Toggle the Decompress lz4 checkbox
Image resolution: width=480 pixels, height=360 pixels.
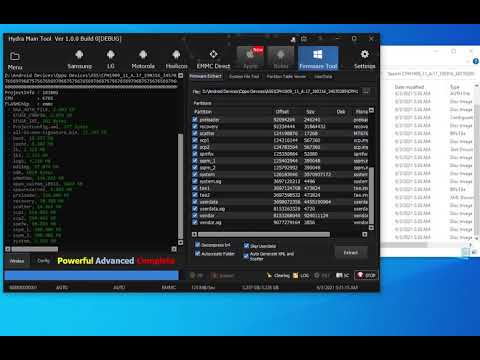click(198, 245)
